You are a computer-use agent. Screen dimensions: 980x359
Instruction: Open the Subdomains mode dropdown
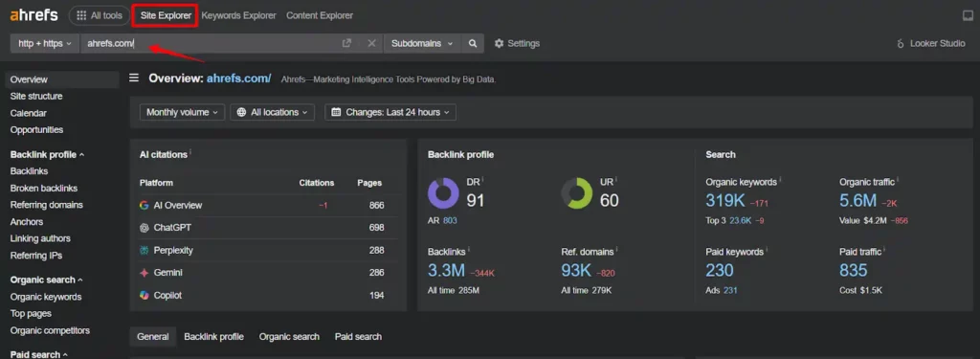[422, 43]
